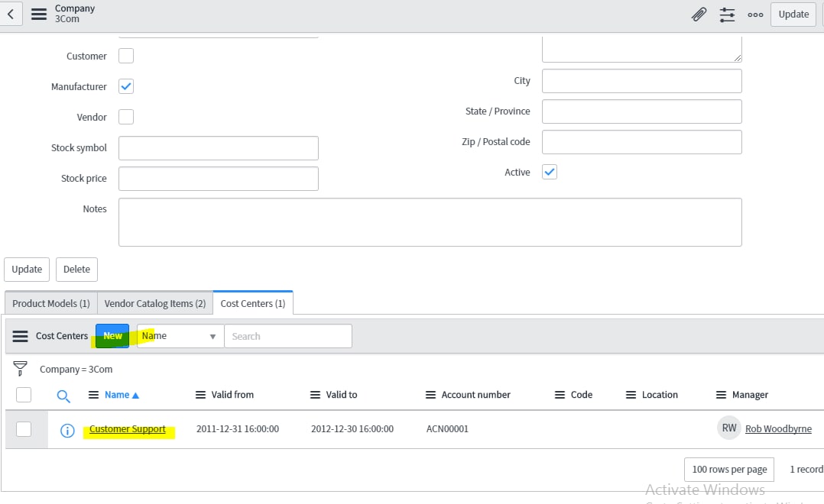
Task: Preview Customer Support record info icon
Action: pyautogui.click(x=67, y=431)
